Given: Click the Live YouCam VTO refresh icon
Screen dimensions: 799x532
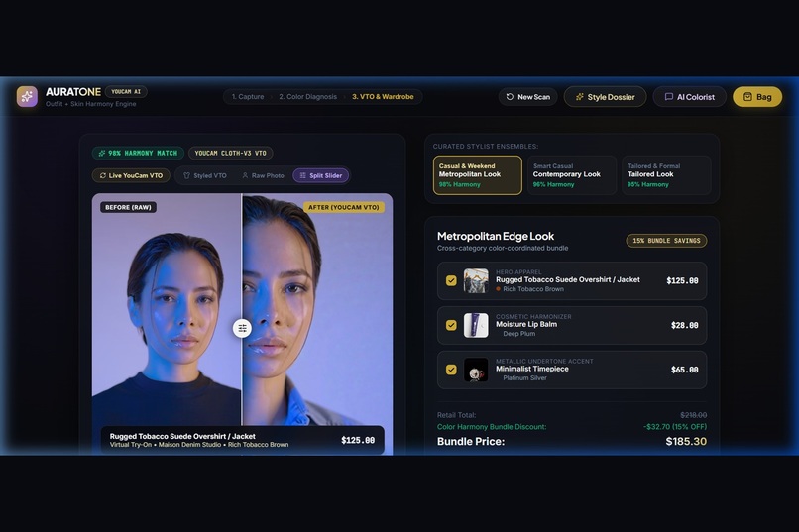Looking at the screenshot, I should click(x=103, y=175).
